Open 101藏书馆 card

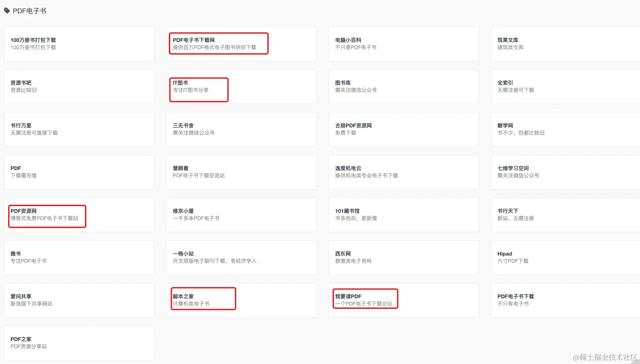click(404, 215)
